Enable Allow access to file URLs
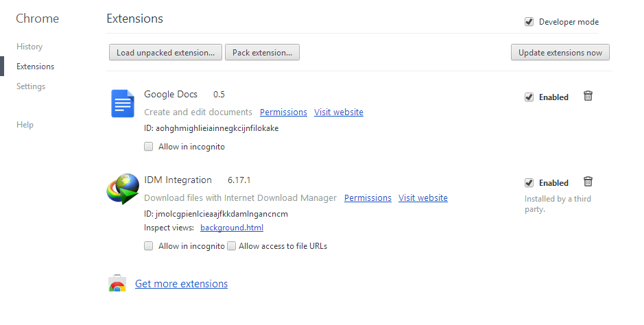The width and height of the screenshot is (644, 325). click(232, 245)
